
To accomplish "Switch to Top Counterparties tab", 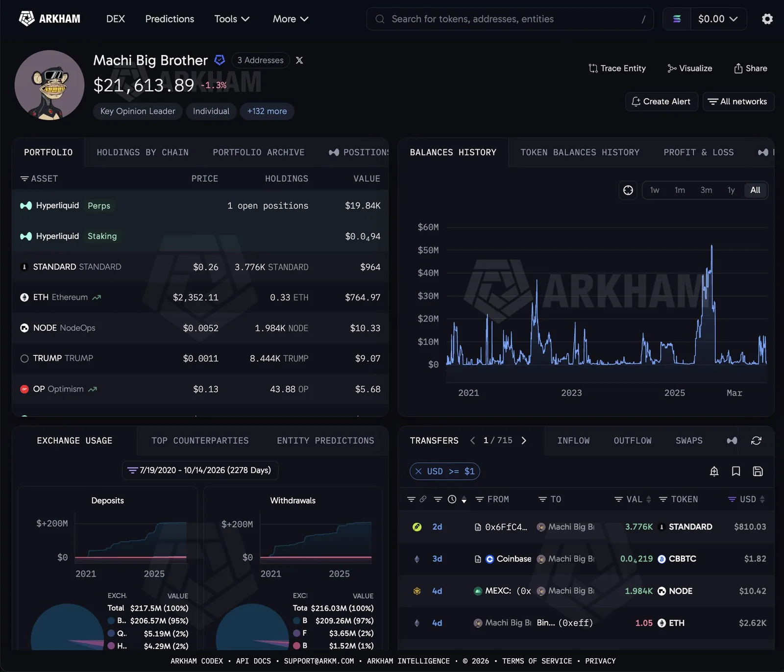I will tap(200, 441).
